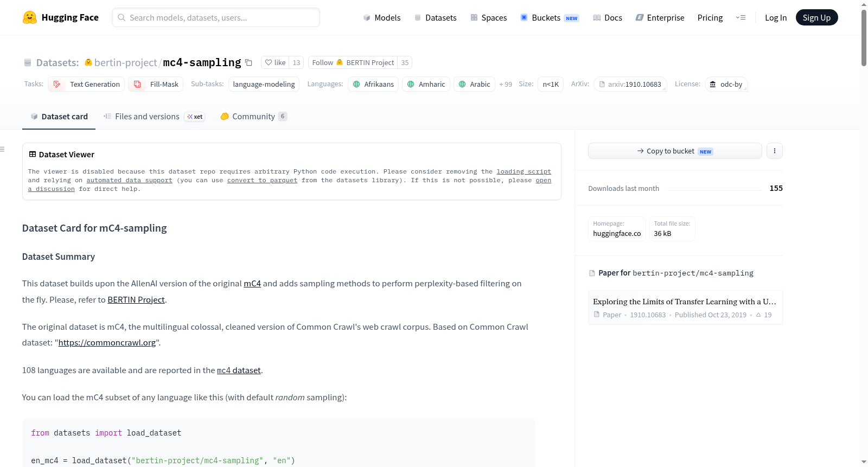Open the arxiv:1910.10683 paper tag
This screenshot has width=868, height=467.
[x=630, y=84]
